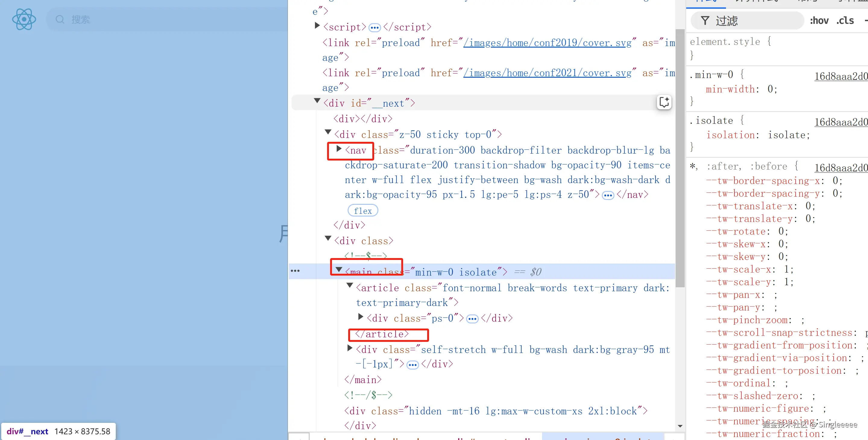Expand the div class="ps-0" node
This screenshot has height=440, width=868.
(x=361, y=317)
